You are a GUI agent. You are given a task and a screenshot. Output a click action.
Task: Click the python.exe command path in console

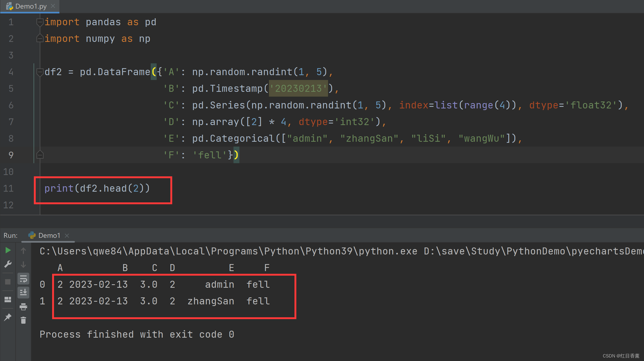coord(228,251)
